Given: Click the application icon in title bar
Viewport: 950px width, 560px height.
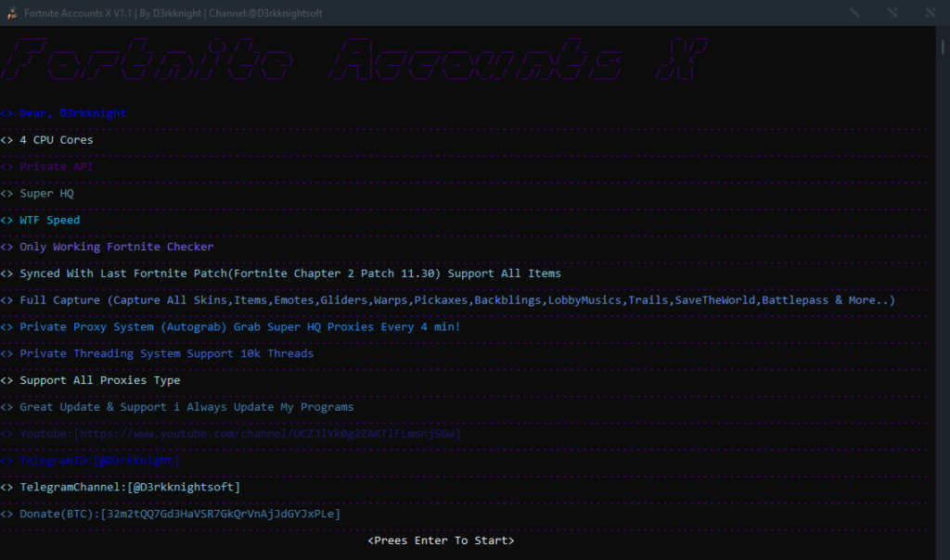Looking at the screenshot, I should tap(11, 13).
